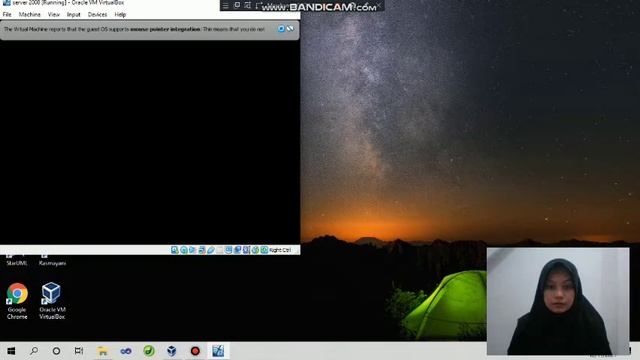Switch to the running VM taskbar button

tap(218, 351)
